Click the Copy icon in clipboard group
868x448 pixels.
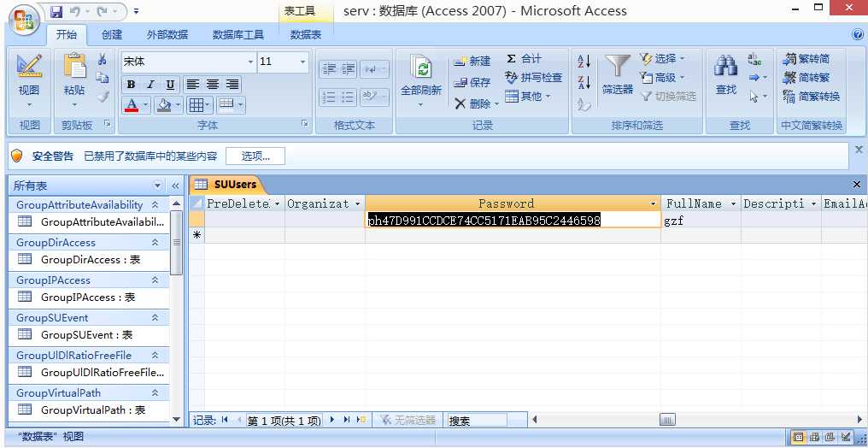(103, 78)
